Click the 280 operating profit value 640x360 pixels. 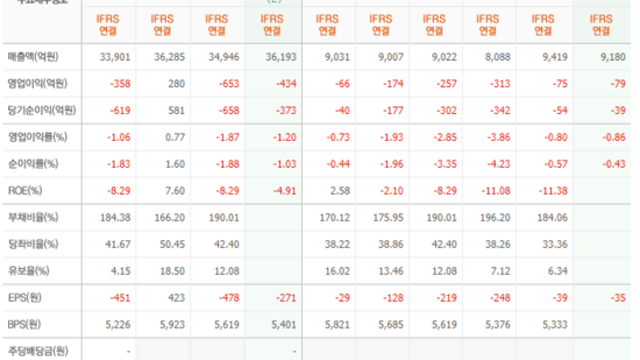pos(176,84)
